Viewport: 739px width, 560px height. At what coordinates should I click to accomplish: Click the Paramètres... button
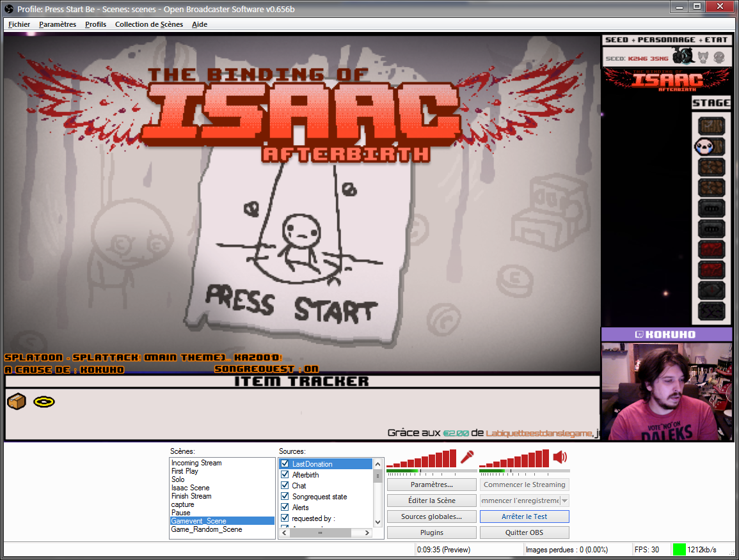[x=432, y=485]
